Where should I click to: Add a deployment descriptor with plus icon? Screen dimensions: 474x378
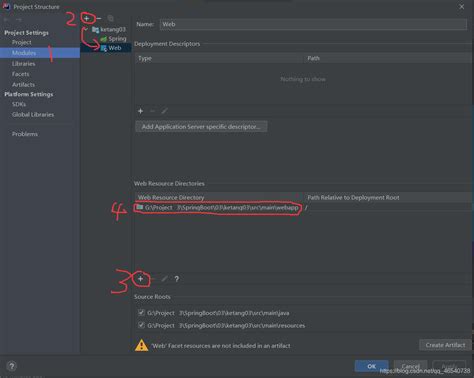pos(140,111)
